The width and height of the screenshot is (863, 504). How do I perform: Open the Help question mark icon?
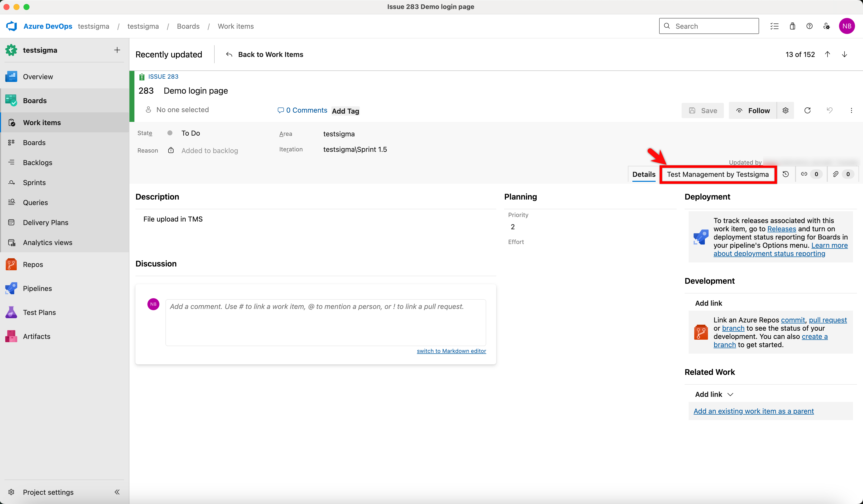pyautogui.click(x=809, y=26)
